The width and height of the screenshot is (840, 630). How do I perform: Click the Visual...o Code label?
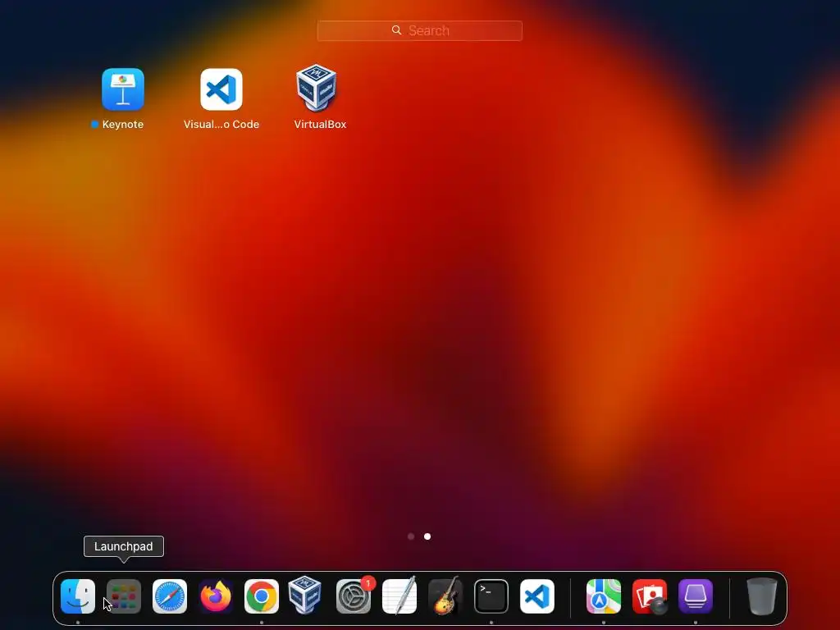point(221,125)
